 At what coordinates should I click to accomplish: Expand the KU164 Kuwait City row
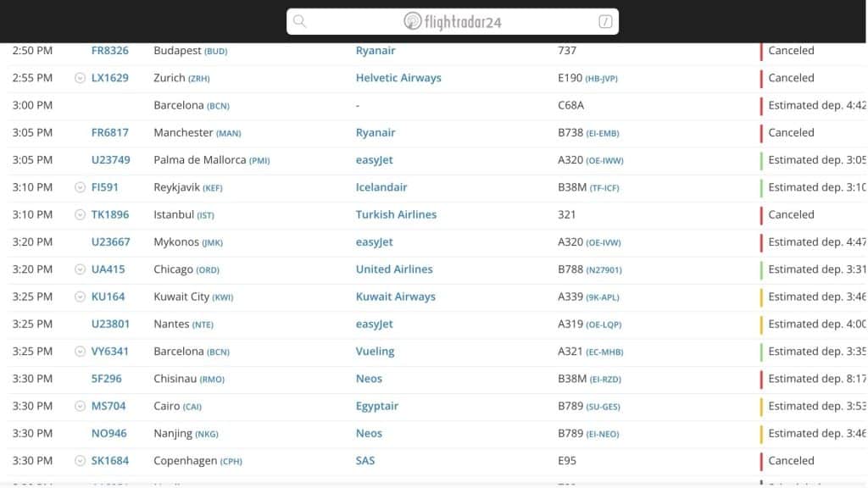[81, 297]
